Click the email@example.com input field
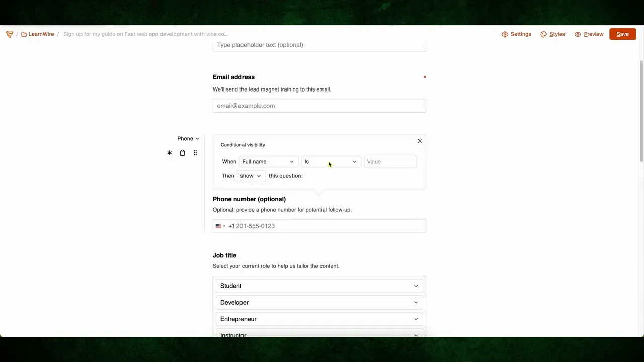Viewport: 644px width, 362px height. pyautogui.click(x=319, y=106)
